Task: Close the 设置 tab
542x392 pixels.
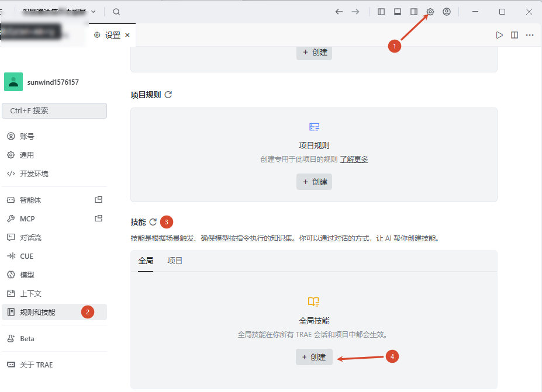Action: tap(127, 35)
